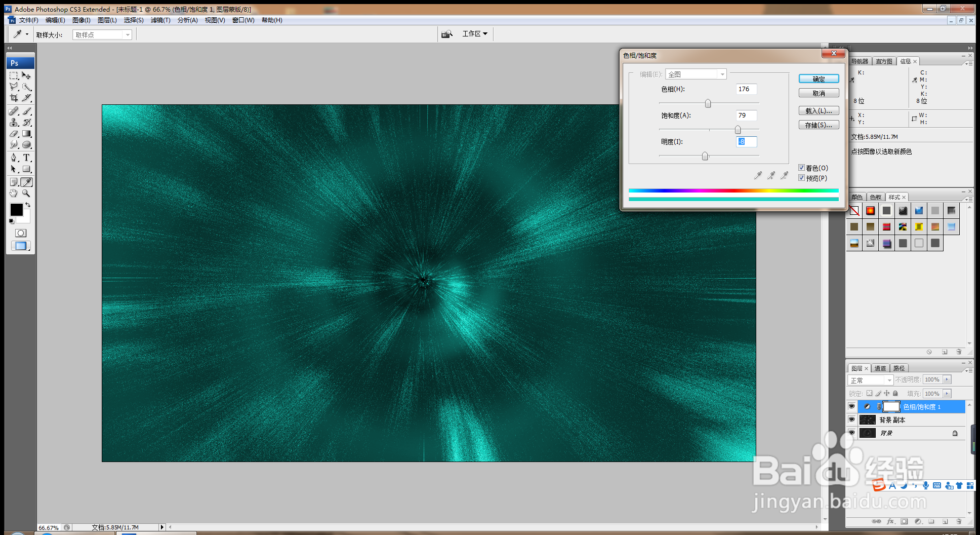Image resolution: width=980 pixels, height=535 pixels.
Task: Open the 滤镜(T) menu
Action: click(x=160, y=20)
